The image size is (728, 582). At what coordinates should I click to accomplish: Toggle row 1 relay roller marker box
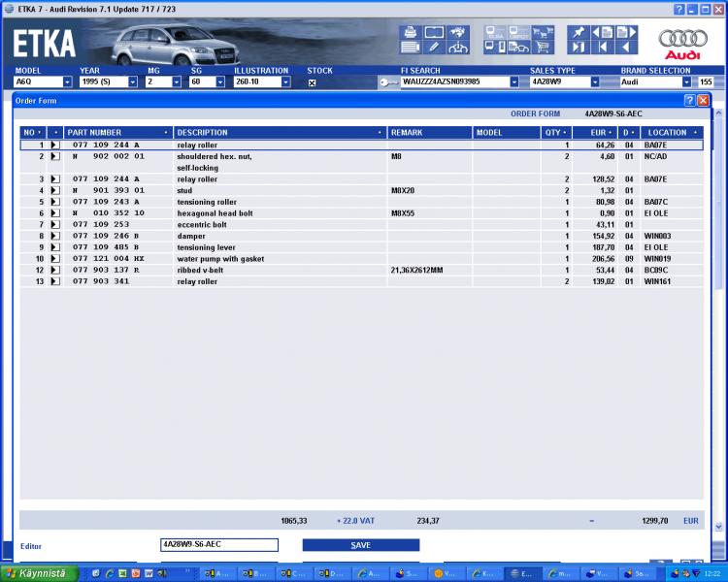pyautogui.click(x=54, y=145)
